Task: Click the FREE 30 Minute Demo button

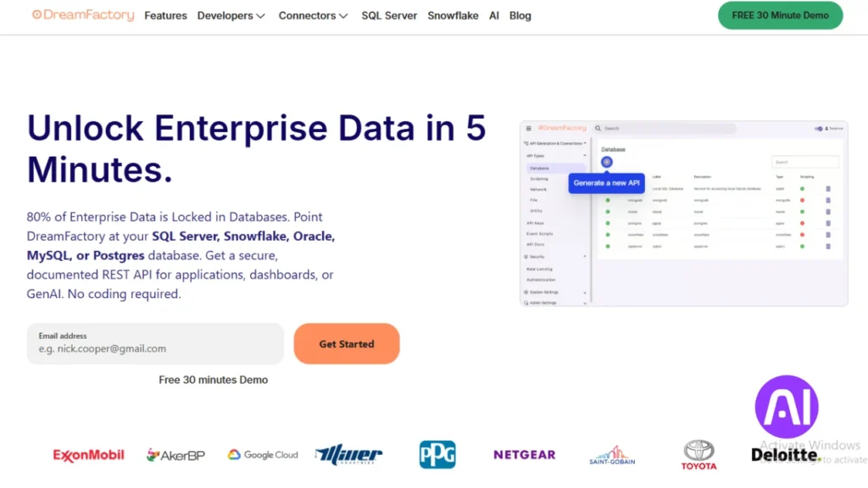Action: (779, 14)
